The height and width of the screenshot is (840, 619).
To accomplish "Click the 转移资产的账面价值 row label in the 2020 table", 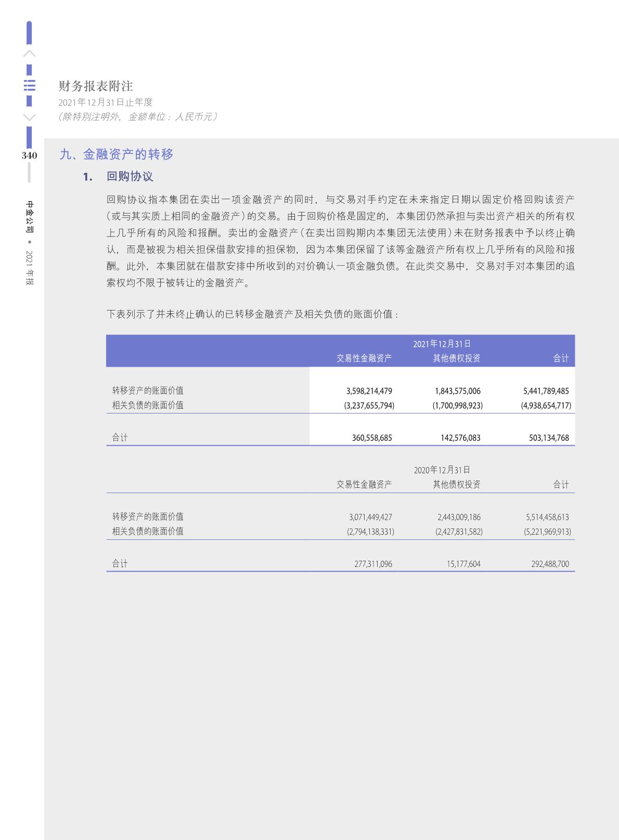I will [148, 516].
